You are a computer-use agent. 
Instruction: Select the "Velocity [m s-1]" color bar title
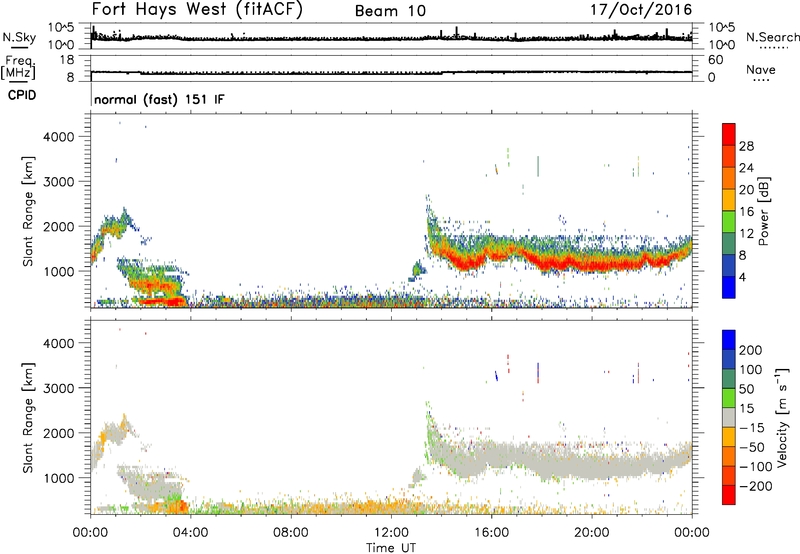point(783,418)
